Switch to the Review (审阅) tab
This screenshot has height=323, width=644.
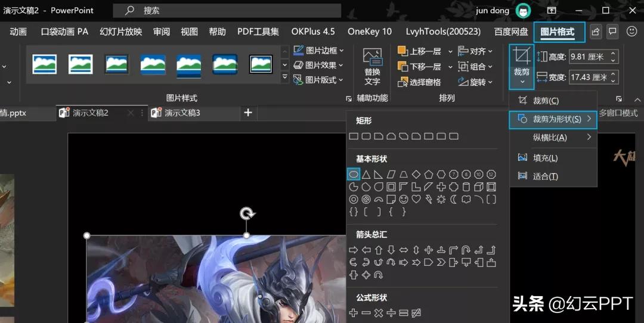pos(162,32)
